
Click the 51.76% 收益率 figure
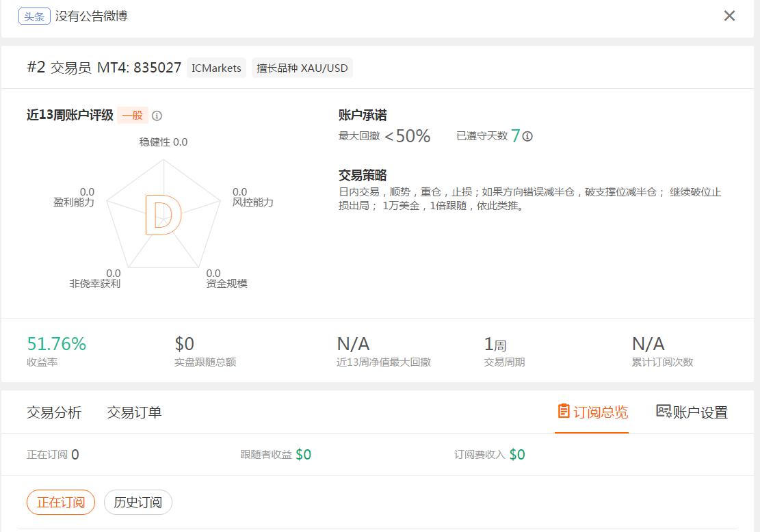point(56,343)
